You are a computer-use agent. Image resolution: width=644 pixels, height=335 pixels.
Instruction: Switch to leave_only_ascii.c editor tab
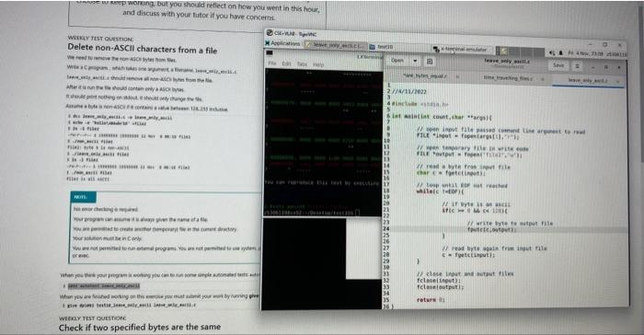587,80
